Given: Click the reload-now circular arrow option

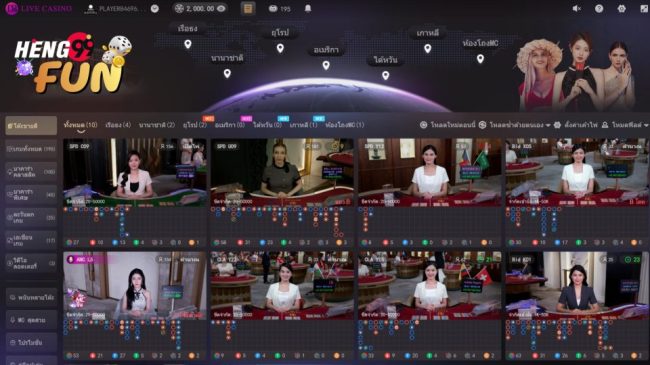Looking at the screenshot, I should click(448, 125).
